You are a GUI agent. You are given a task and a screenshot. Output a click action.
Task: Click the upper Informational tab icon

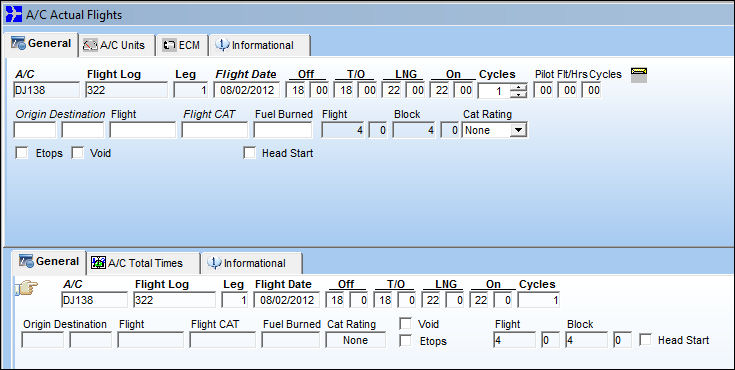(x=222, y=45)
